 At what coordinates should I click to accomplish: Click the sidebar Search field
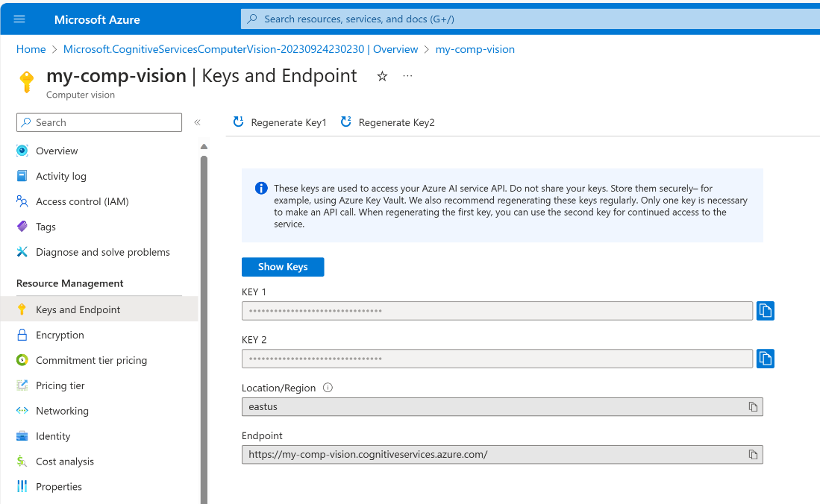99,122
